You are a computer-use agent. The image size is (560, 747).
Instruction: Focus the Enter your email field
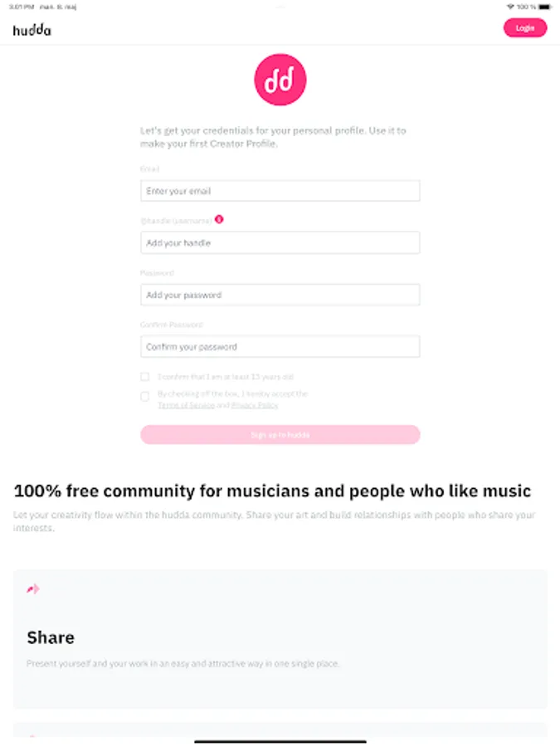280,191
